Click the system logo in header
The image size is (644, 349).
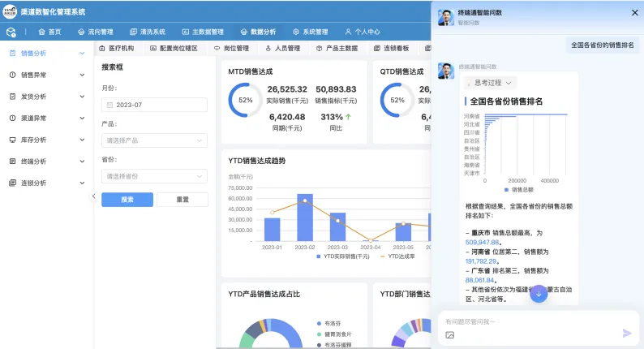click(x=10, y=12)
